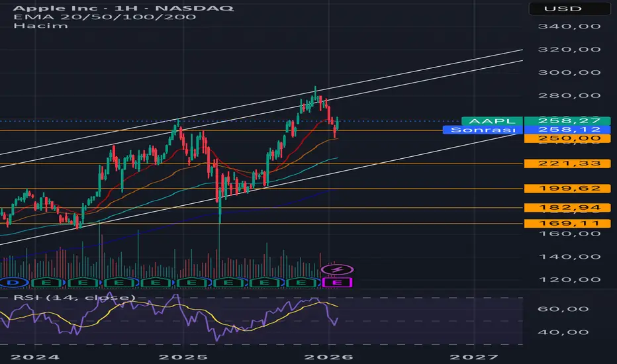Select the EMA 20/50/100/200 indicator legend
The image size is (617, 364).
(105, 17)
